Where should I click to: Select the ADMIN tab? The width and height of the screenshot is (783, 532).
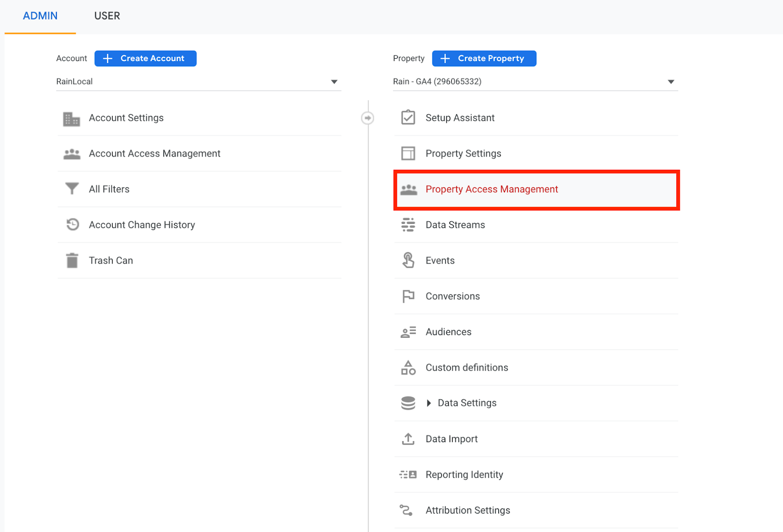[x=40, y=16]
